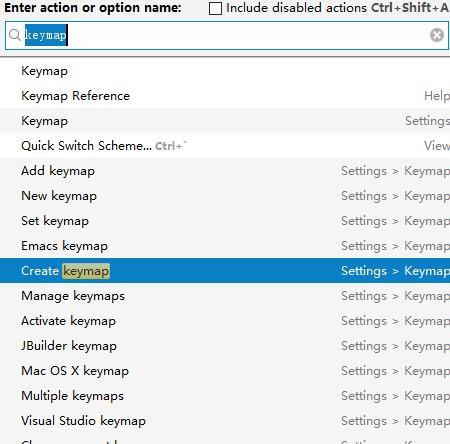Click the keymap search input field
This screenshot has height=444, width=450.
point(227,35)
